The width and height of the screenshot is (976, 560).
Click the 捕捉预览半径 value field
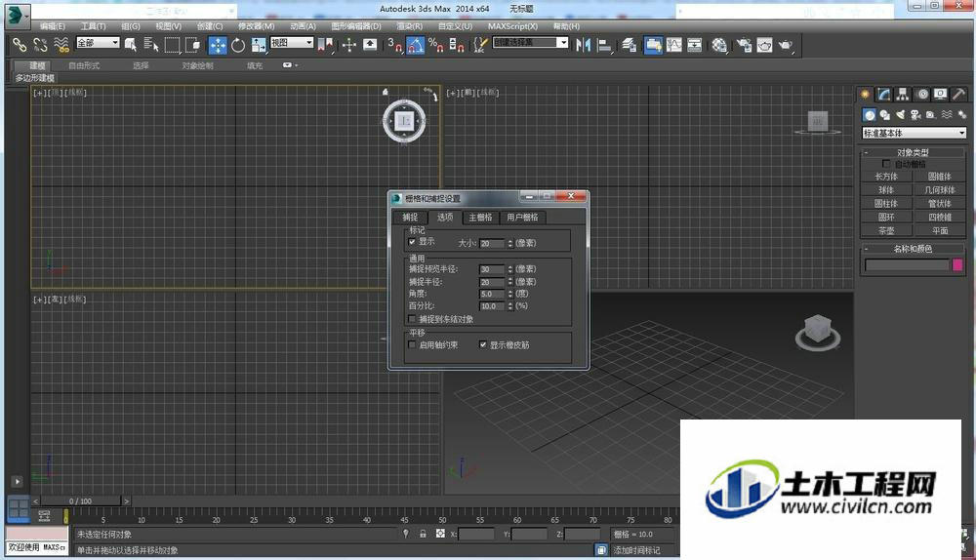point(491,269)
